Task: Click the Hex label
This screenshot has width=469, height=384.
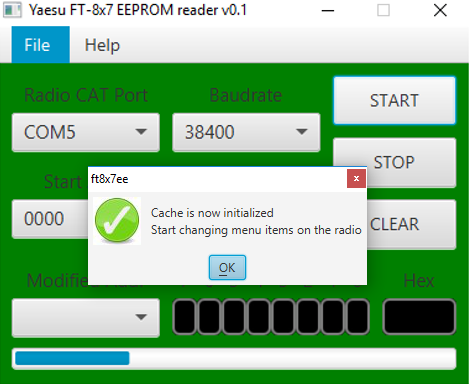Action: pyautogui.click(x=419, y=281)
